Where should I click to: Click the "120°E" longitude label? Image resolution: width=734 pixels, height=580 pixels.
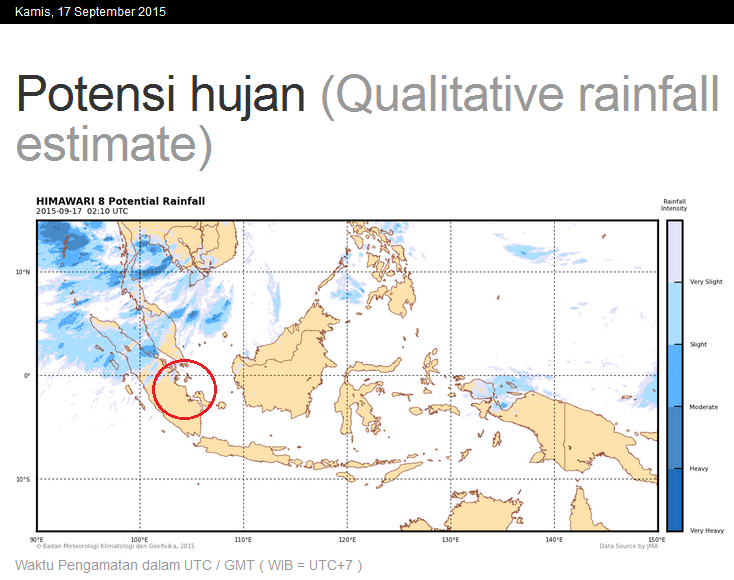point(347,540)
